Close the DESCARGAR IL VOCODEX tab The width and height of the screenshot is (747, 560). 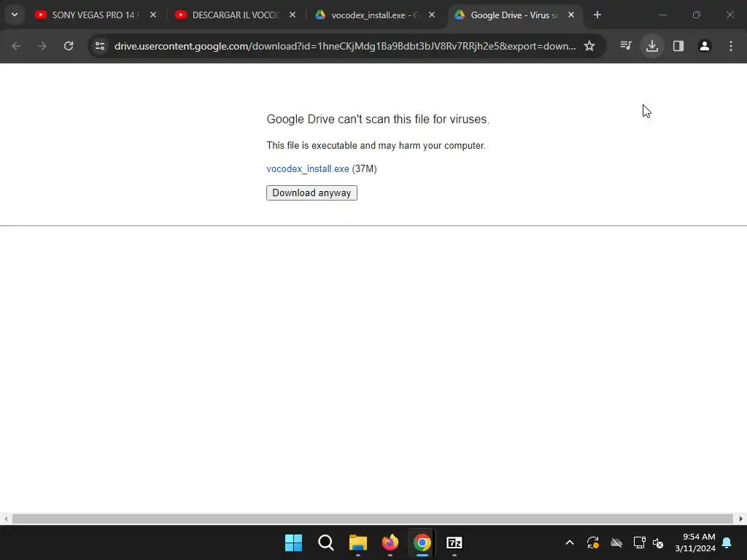coord(293,15)
